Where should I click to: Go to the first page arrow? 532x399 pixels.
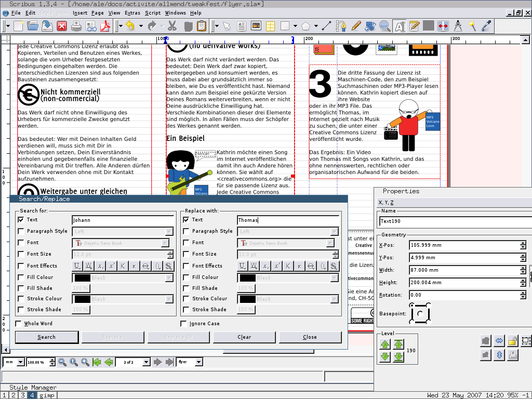(x=97, y=362)
